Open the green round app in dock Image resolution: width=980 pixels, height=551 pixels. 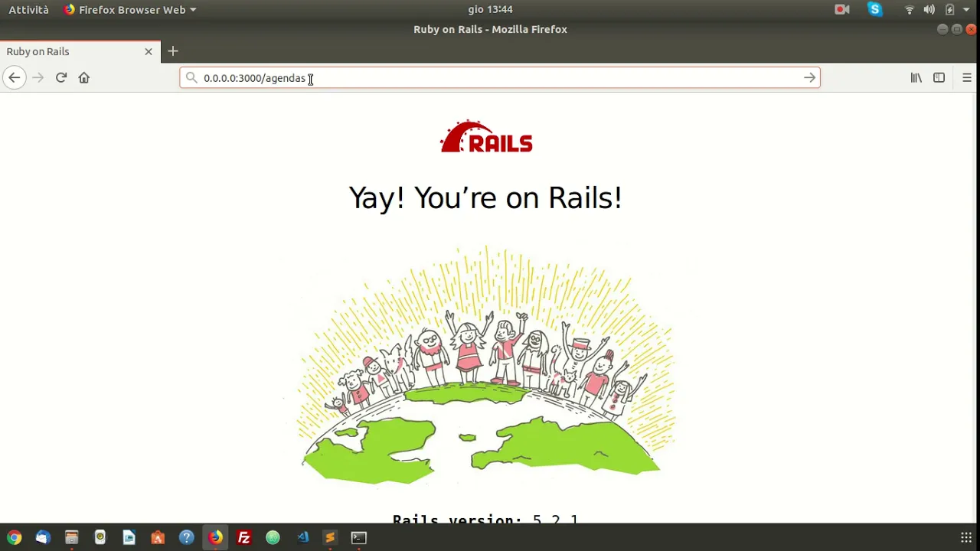point(273,537)
